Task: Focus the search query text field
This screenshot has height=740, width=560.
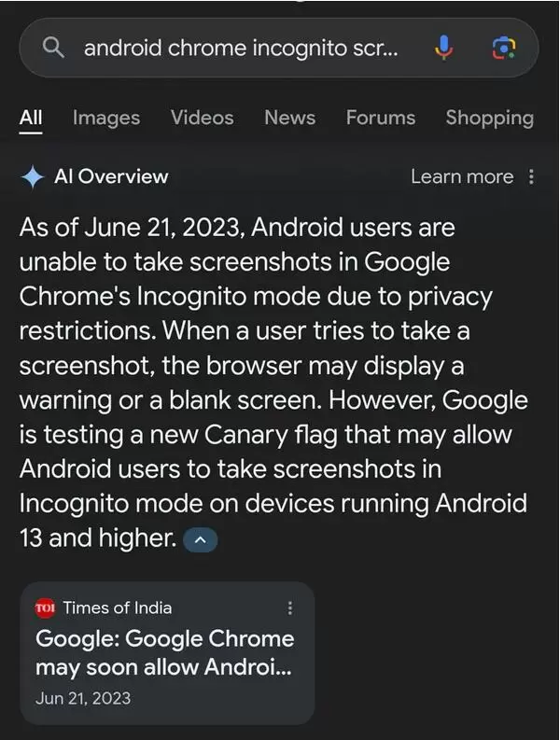Action: coord(241,48)
